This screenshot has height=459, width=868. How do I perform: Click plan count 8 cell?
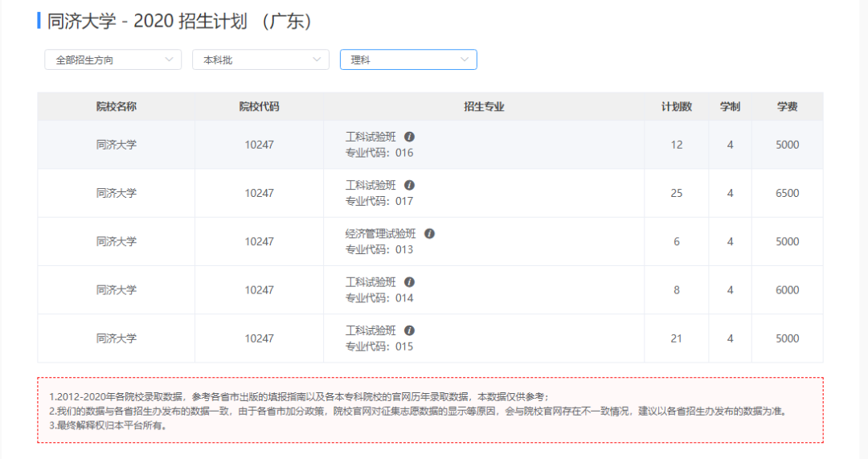677,290
